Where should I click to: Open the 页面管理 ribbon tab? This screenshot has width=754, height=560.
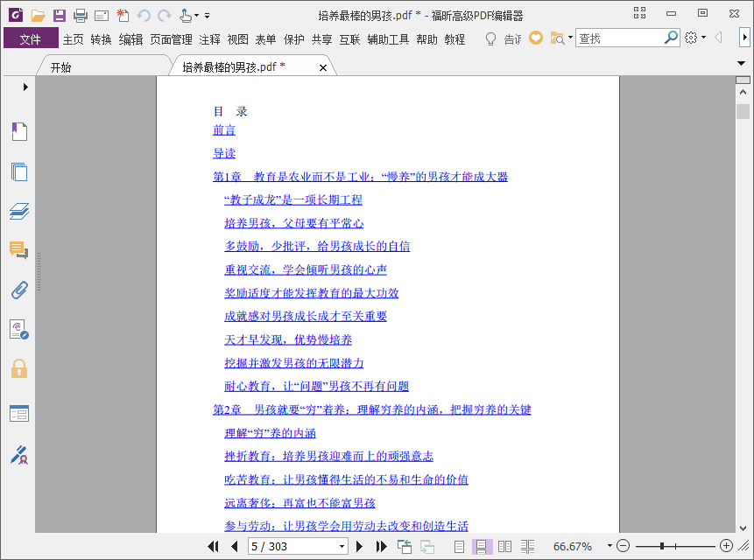pos(171,39)
